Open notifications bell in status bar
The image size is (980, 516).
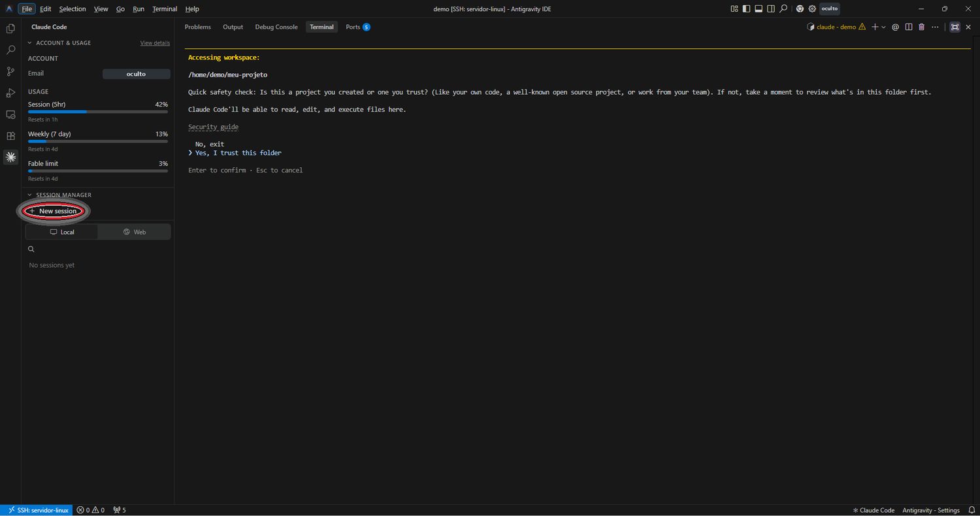[972, 510]
